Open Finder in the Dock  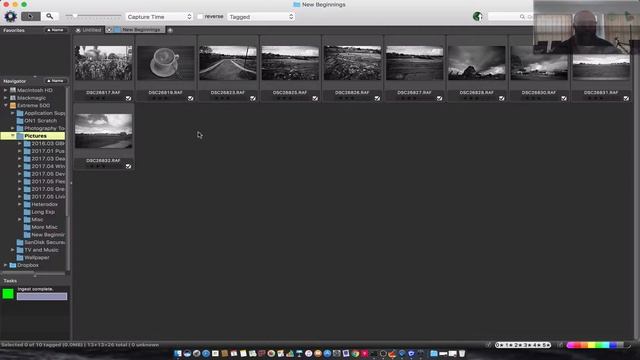pyautogui.click(x=178, y=353)
